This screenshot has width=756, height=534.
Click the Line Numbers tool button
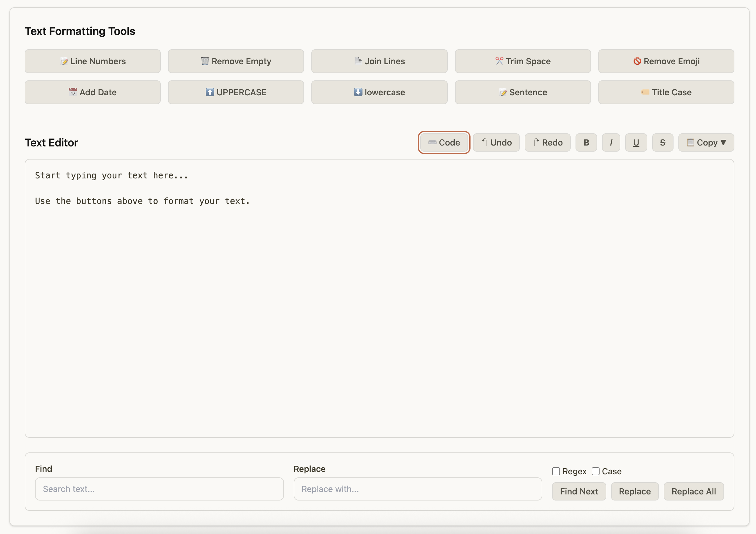[93, 61]
